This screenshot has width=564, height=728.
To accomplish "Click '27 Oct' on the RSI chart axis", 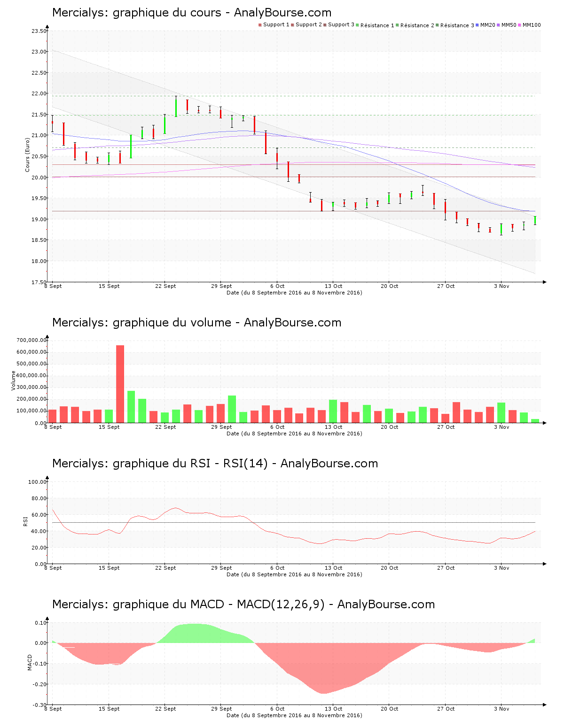I will click(446, 568).
